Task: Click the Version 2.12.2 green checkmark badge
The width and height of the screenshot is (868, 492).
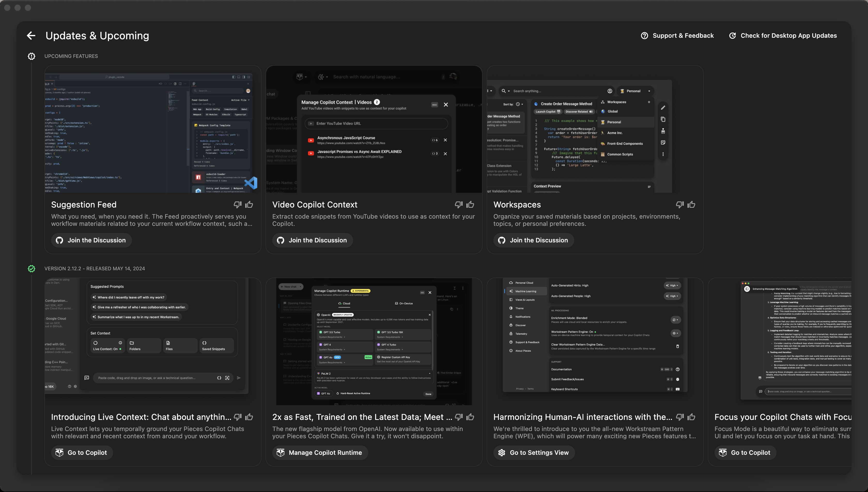Action: coord(32,269)
